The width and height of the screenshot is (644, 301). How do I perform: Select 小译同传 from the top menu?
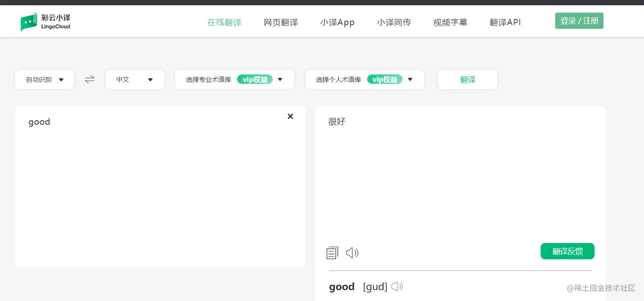point(394,23)
